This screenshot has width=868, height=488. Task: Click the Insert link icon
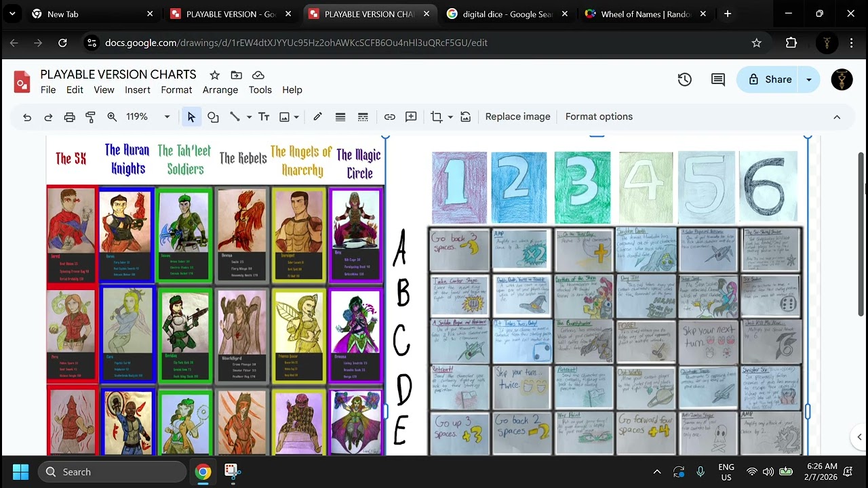click(x=389, y=117)
